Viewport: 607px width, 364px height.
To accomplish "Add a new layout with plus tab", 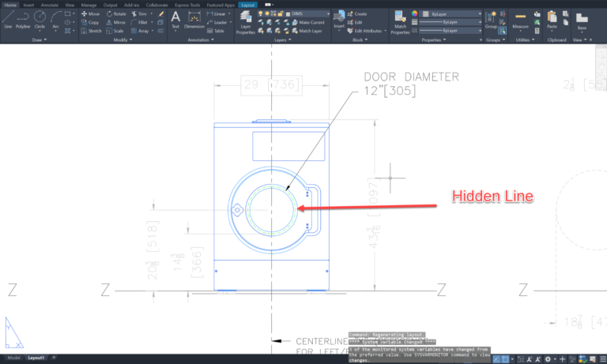I will pyautogui.click(x=54, y=358).
